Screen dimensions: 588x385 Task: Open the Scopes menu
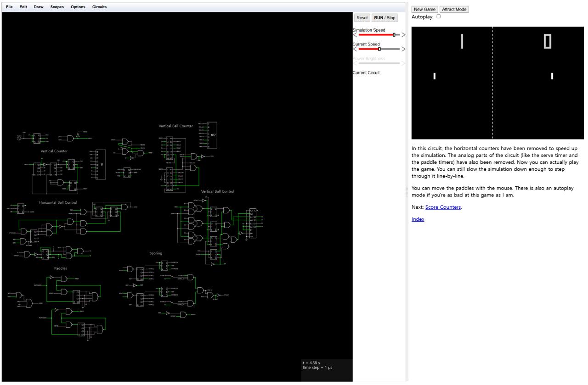click(x=57, y=7)
